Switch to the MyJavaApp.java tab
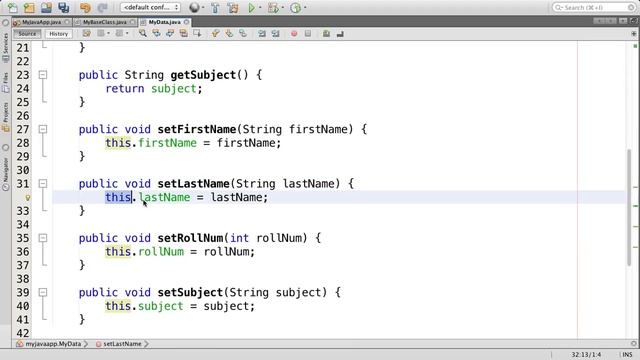The width and height of the screenshot is (640, 360). click(x=41, y=22)
